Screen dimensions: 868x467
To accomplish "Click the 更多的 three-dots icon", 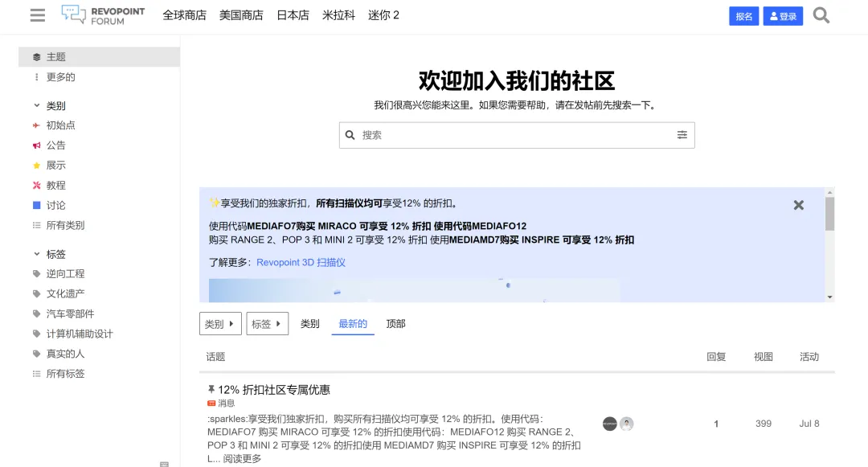I will pyautogui.click(x=36, y=77).
